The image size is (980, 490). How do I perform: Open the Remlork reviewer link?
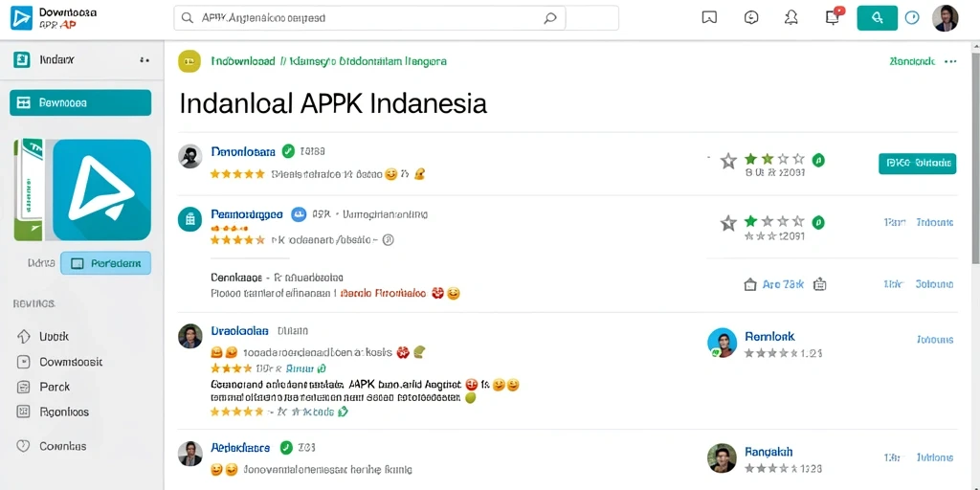point(769,336)
